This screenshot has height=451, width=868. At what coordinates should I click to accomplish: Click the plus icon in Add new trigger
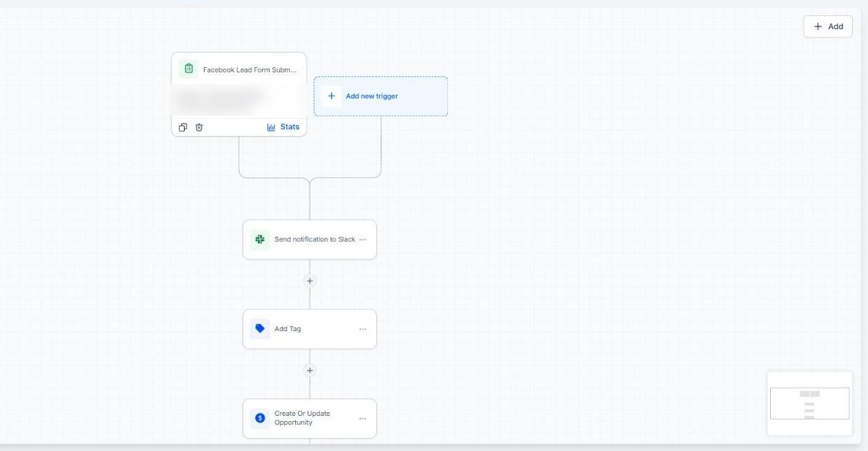331,96
